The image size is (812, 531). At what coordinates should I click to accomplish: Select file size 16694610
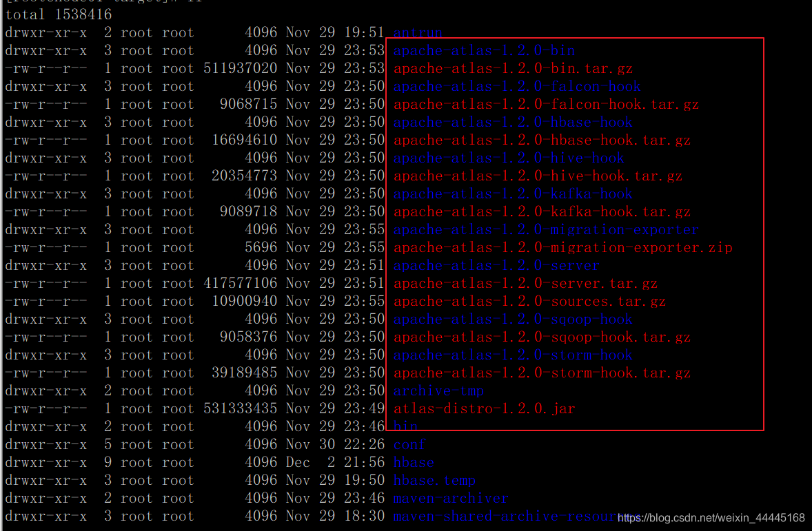[x=245, y=140]
